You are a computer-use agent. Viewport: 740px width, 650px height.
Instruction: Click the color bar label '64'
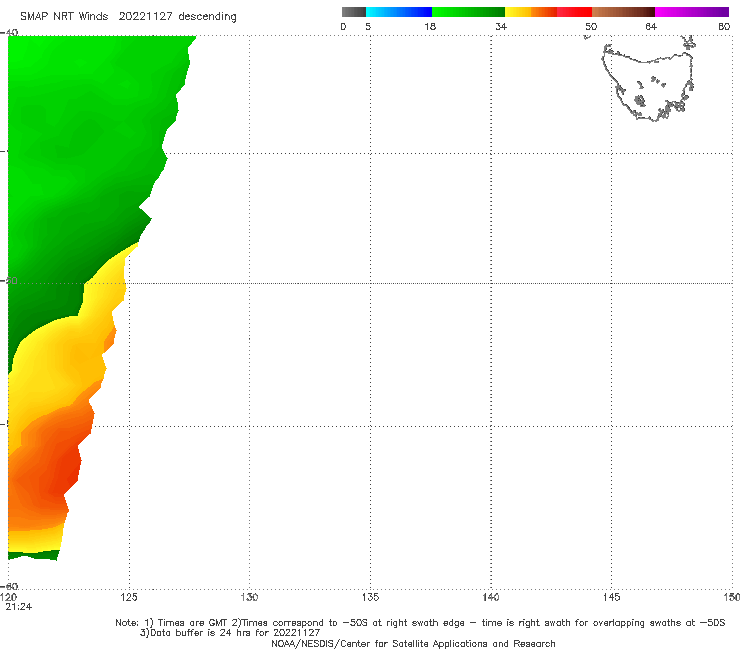(x=651, y=26)
